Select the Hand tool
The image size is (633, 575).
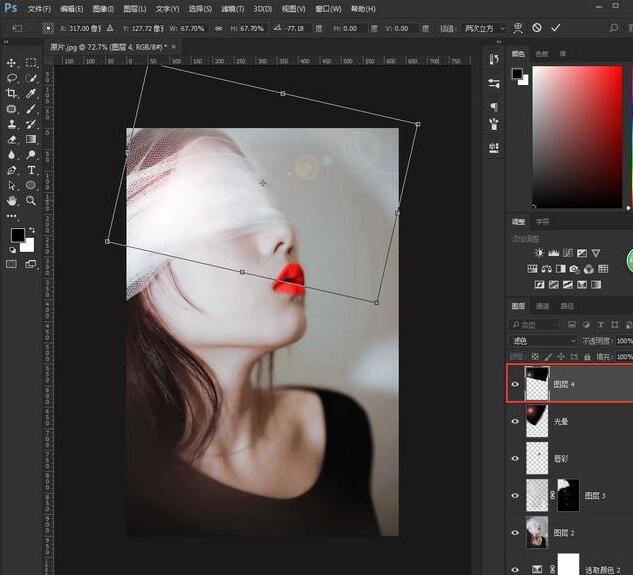[12, 201]
